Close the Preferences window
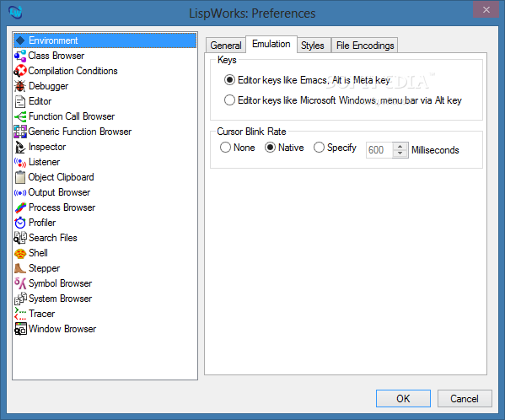The height and width of the screenshot is (420, 505). tap(486, 9)
